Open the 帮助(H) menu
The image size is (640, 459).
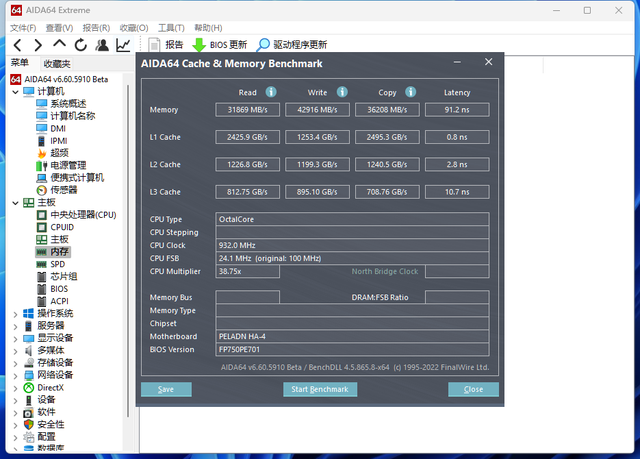tap(208, 28)
